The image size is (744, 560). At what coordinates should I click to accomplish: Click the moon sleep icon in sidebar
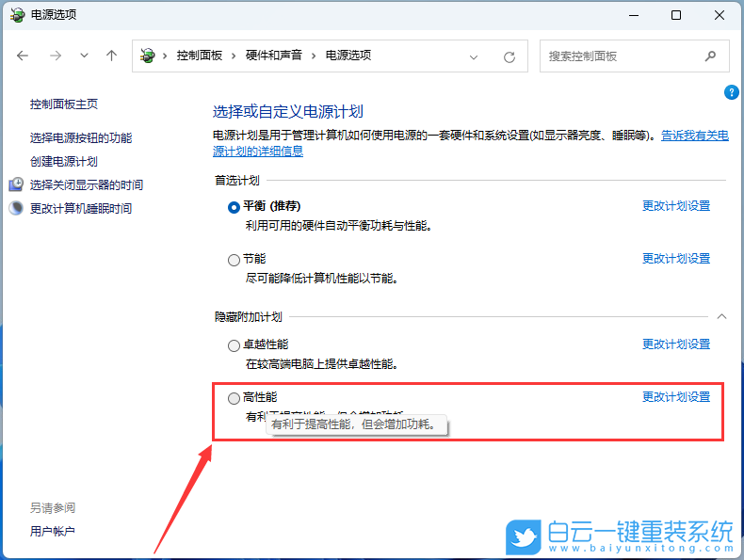[16, 208]
